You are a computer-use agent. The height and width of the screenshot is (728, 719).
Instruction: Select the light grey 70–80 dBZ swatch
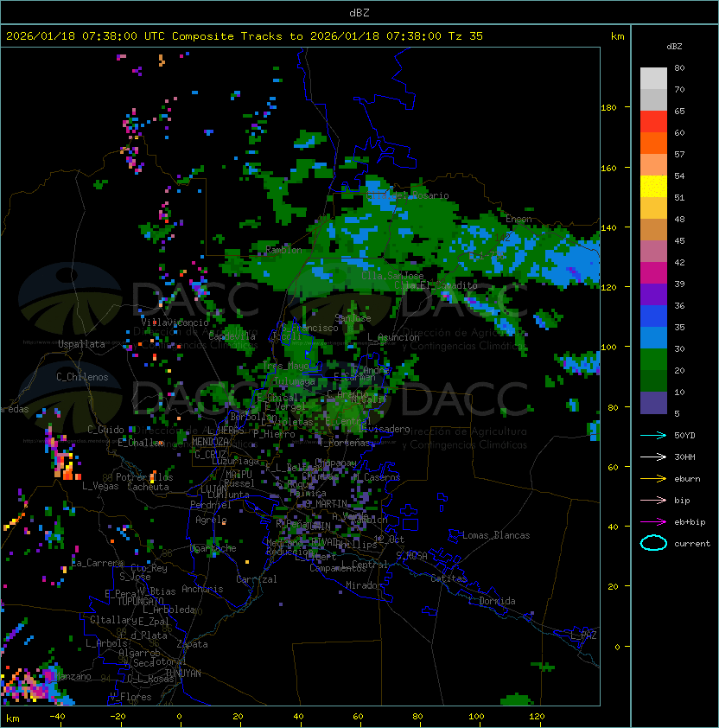[x=653, y=79]
